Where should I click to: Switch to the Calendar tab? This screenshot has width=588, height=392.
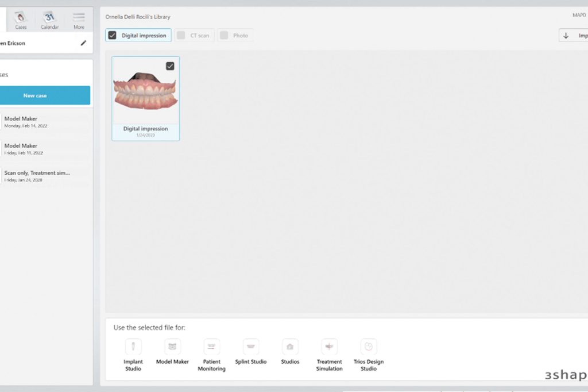49,19
